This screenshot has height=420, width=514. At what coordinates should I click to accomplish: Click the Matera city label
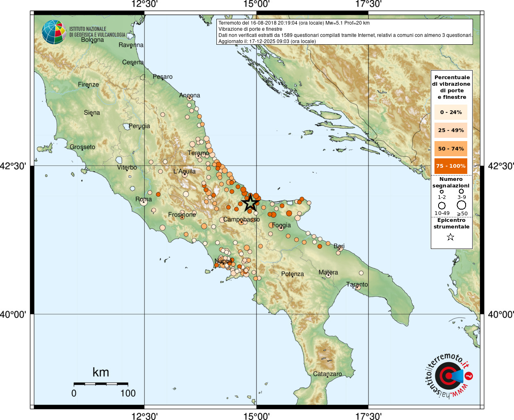pyautogui.click(x=328, y=272)
